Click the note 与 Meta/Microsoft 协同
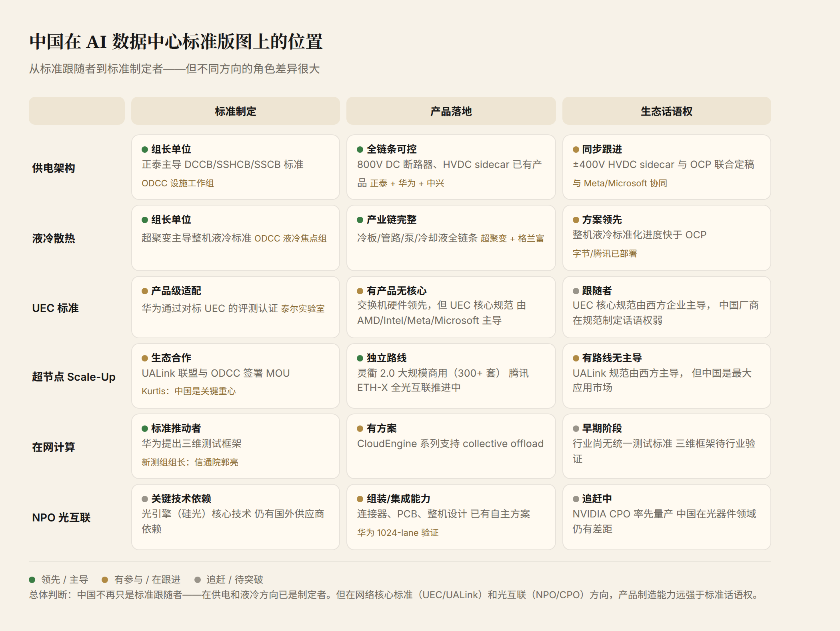 click(620, 183)
